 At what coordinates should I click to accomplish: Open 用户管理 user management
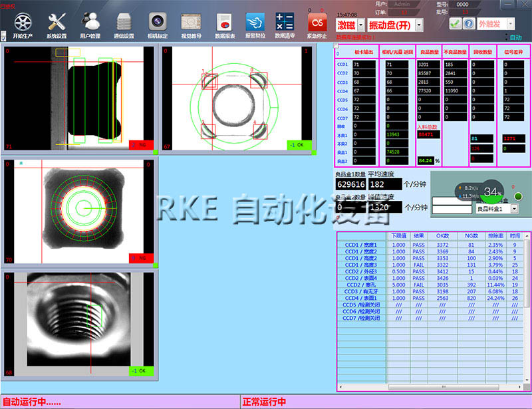pos(90,21)
